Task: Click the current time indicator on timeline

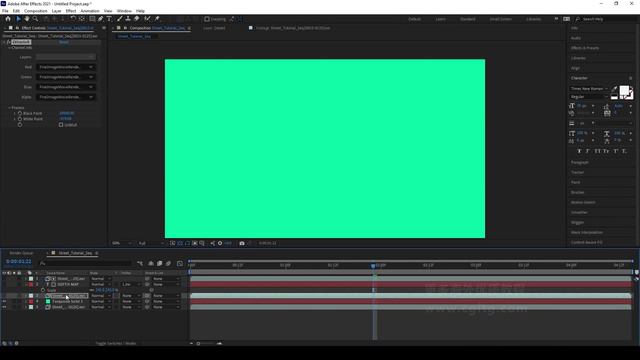Action: 373,266
